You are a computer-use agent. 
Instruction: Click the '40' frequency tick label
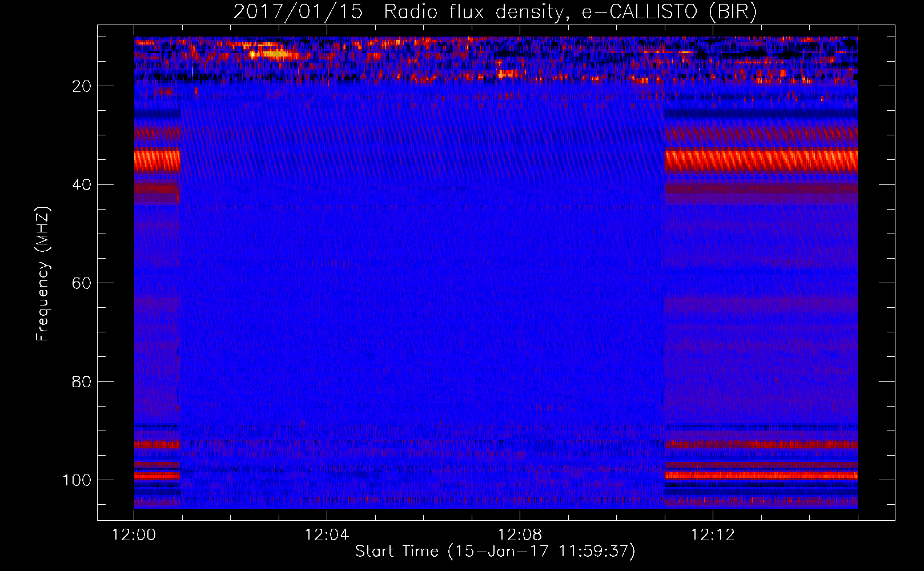pos(82,185)
